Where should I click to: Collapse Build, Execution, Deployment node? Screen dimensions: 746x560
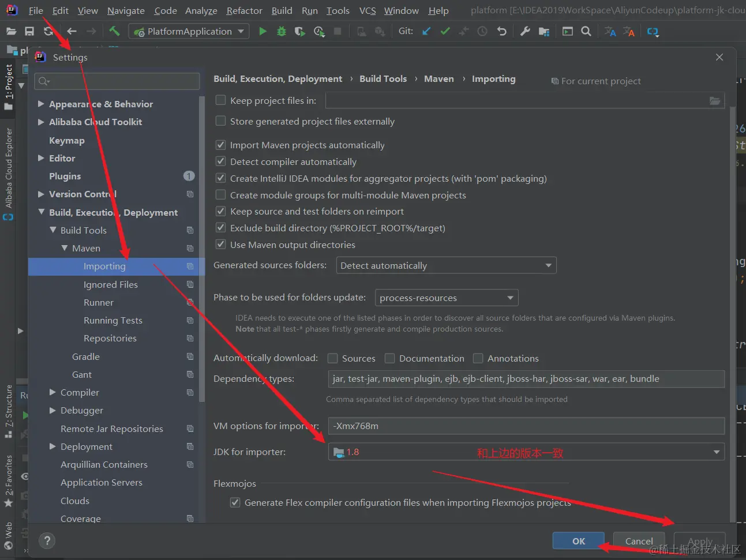[41, 212]
